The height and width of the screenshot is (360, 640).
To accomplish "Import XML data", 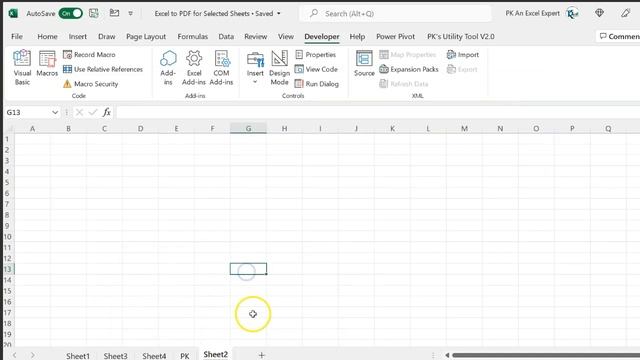I will point(463,55).
